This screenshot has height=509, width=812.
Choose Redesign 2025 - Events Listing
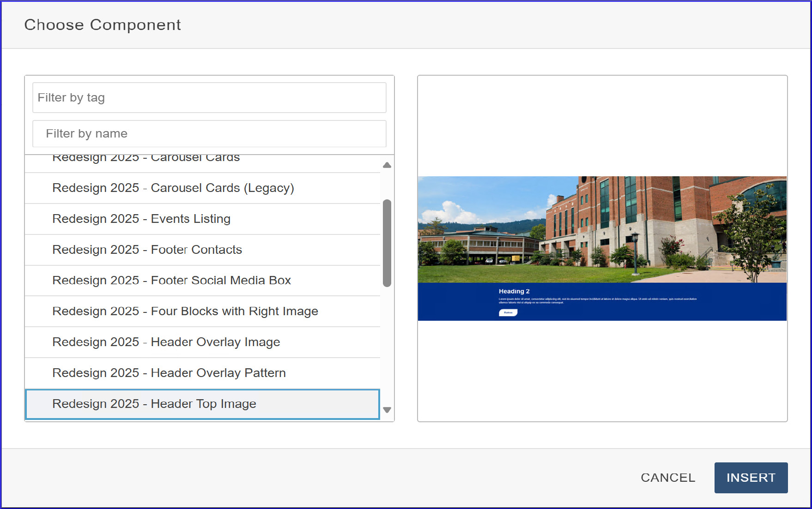[x=141, y=219]
